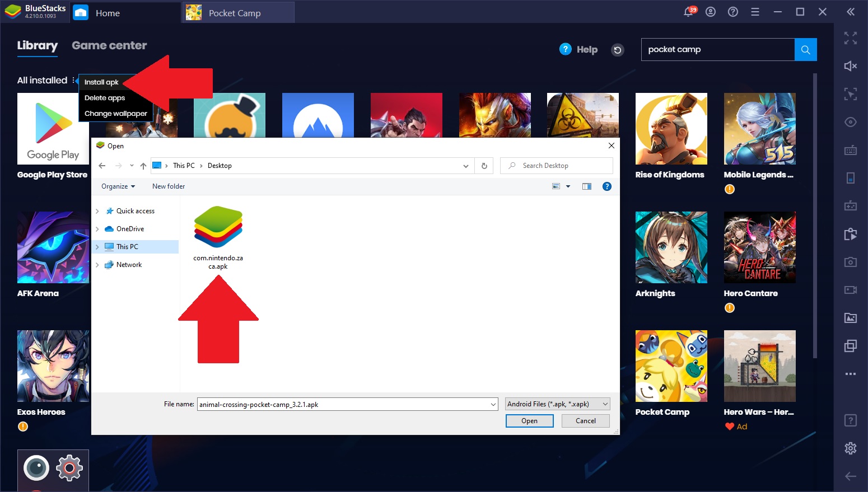Image resolution: width=868 pixels, height=492 pixels.
Task: Take a screenshot with the camera icon
Action: click(x=851, y=262)
